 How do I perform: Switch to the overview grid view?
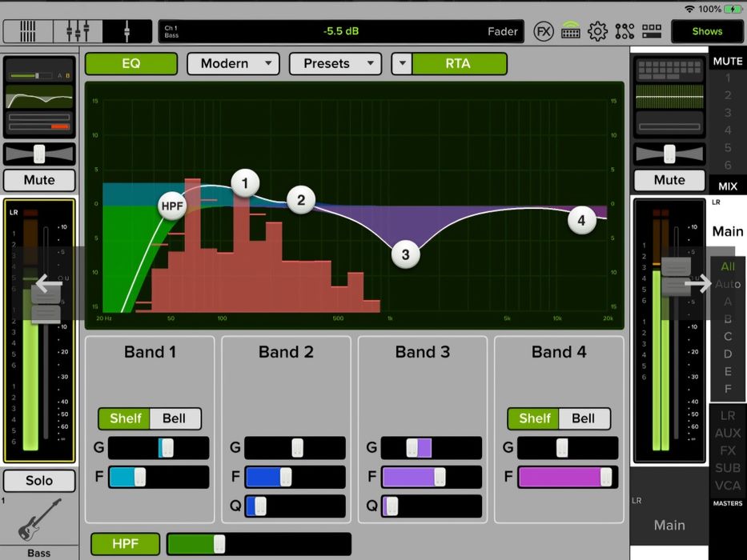(x=28, y=31)
